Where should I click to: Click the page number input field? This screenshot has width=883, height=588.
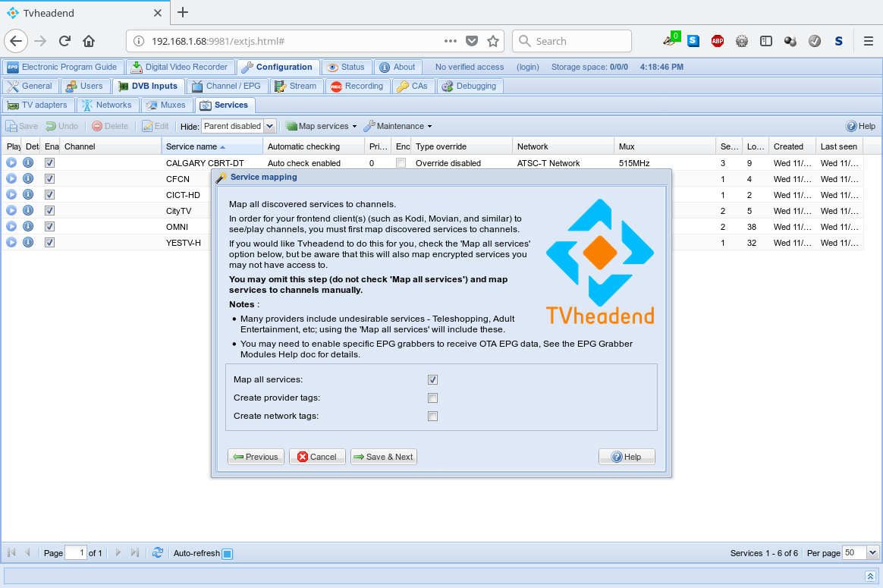coord(75,553)
